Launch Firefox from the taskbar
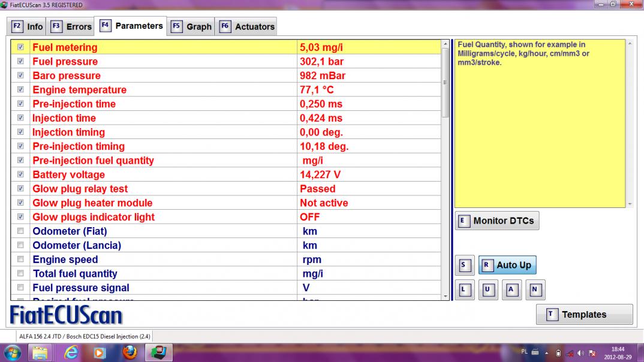The width and height of the screenshot is (644, 362). coord(130,353)
